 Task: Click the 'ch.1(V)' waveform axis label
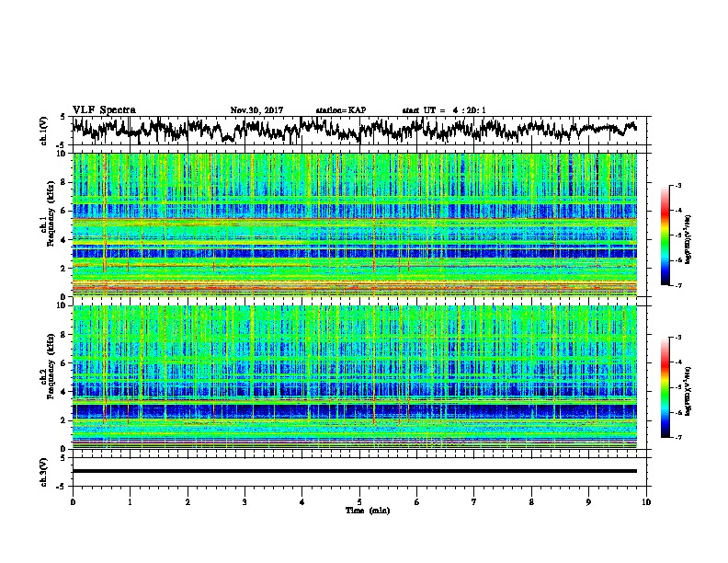click(44, 131)
